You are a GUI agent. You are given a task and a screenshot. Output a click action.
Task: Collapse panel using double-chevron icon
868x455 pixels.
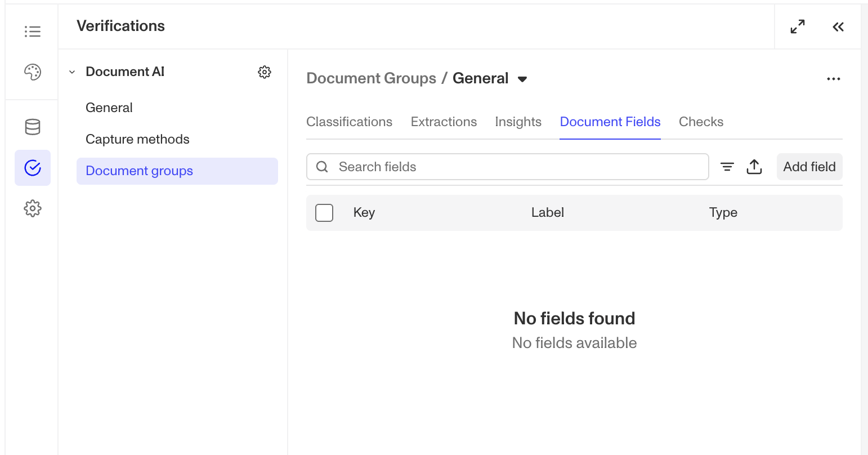(838, 26)
